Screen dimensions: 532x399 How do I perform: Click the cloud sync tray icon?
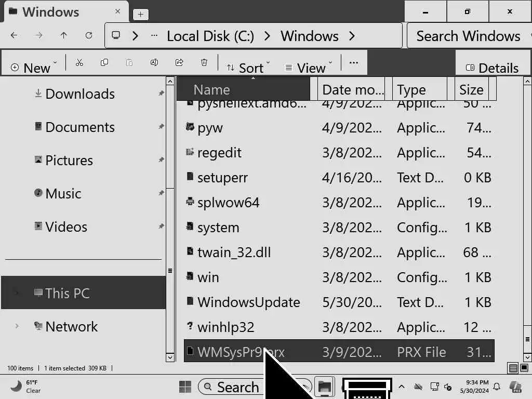click(418, 387)
